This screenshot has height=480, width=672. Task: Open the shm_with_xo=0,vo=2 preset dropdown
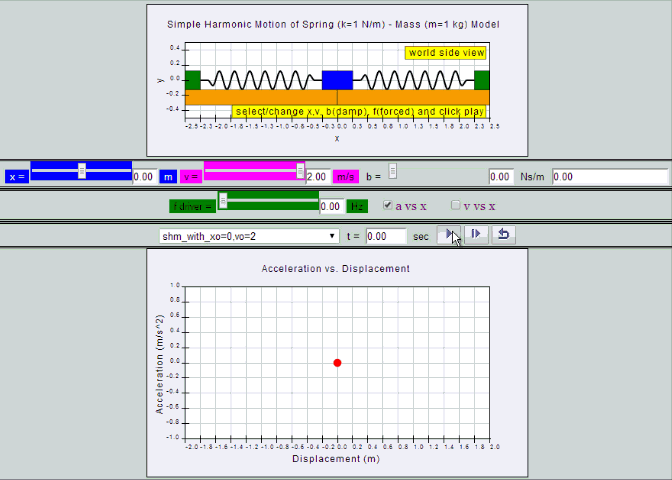click(249, 236)
